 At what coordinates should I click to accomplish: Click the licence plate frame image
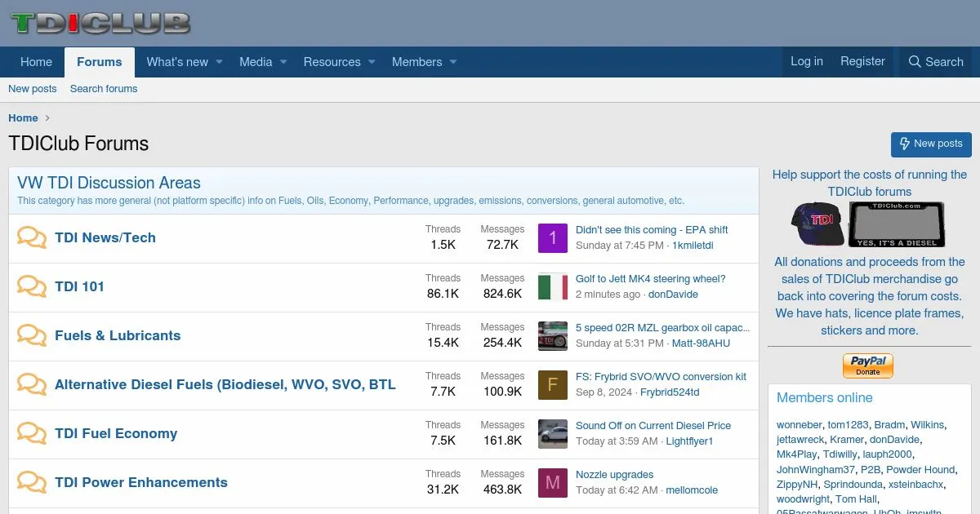click(x=897, y=224)
